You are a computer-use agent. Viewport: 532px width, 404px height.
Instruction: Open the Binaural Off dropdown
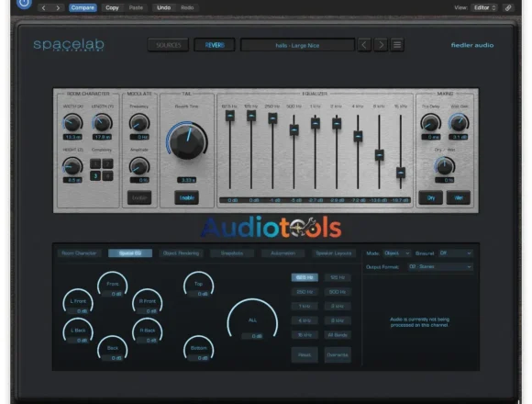(455, 253)
